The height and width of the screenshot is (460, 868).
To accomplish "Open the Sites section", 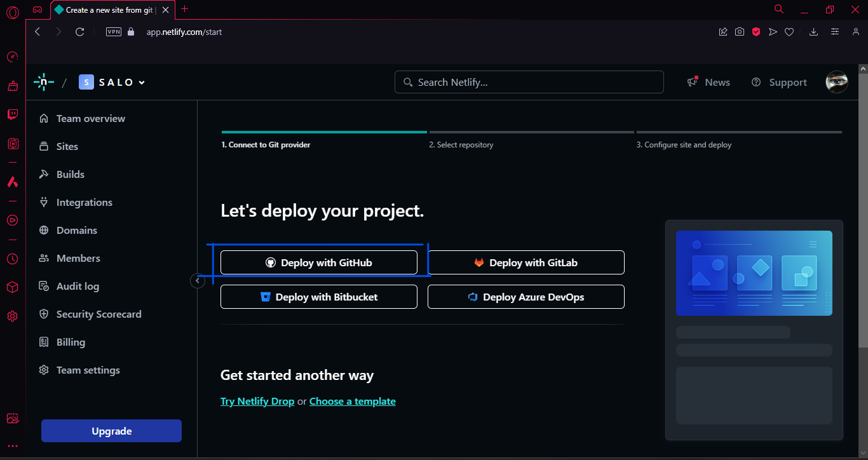I will [x=58, y=147].
